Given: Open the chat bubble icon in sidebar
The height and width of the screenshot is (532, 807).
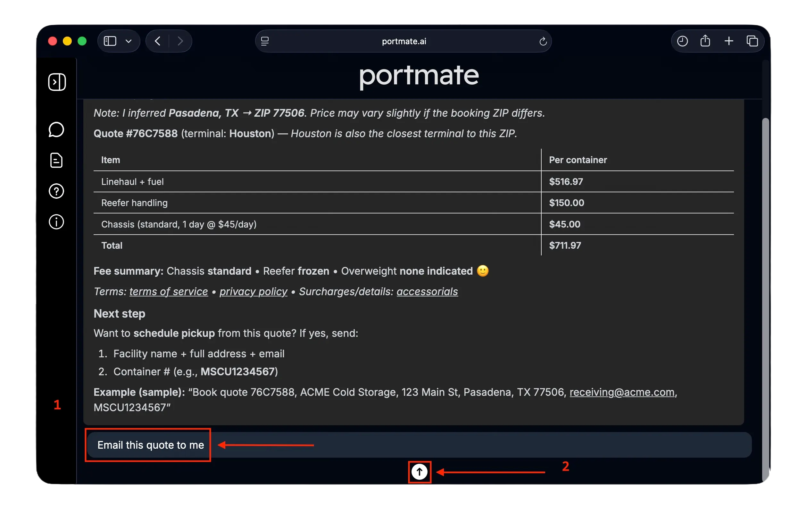Looking at the screenshot, I should (56, 129).
